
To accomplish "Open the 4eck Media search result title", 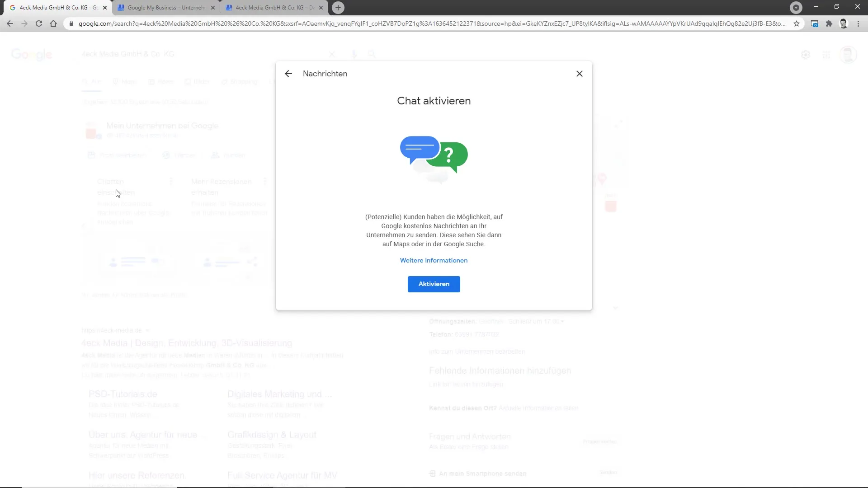I will 187,343.
